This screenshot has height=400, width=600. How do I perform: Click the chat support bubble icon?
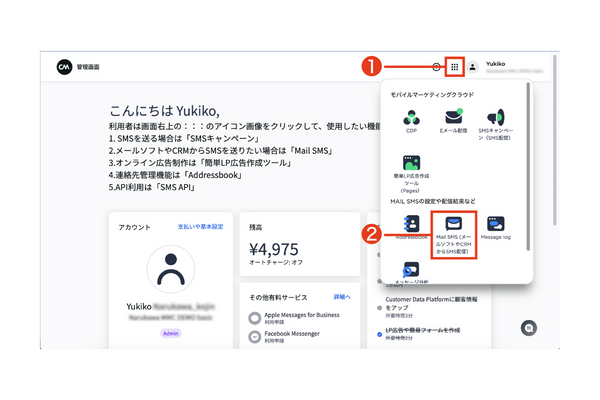point(527,328)
